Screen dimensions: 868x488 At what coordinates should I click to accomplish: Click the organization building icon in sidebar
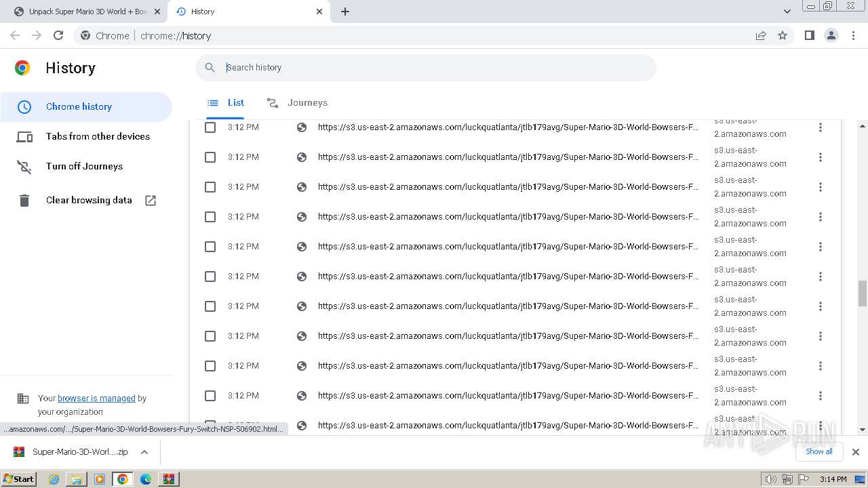pos(23,399)
